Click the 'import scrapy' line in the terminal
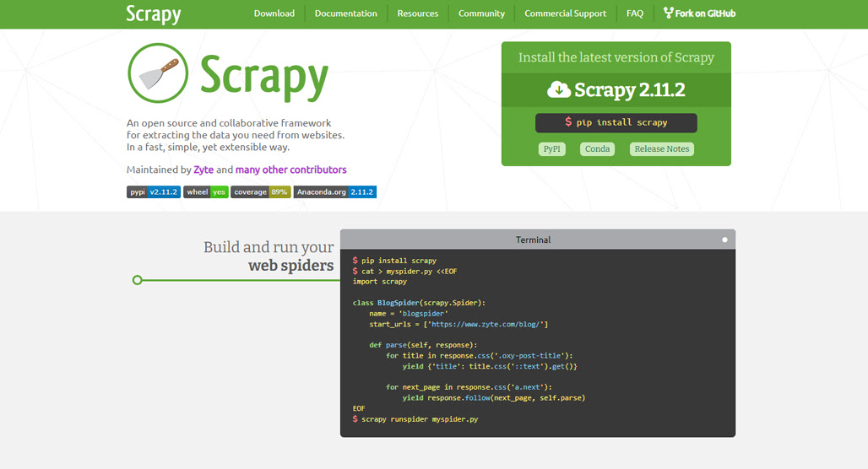868x469 pixels. 380,282
